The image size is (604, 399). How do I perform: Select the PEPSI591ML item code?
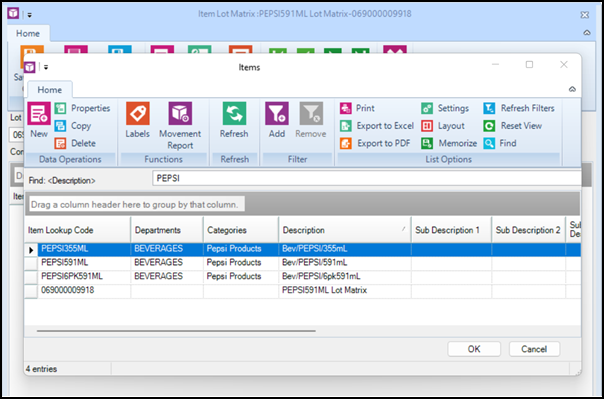point(65,263)
